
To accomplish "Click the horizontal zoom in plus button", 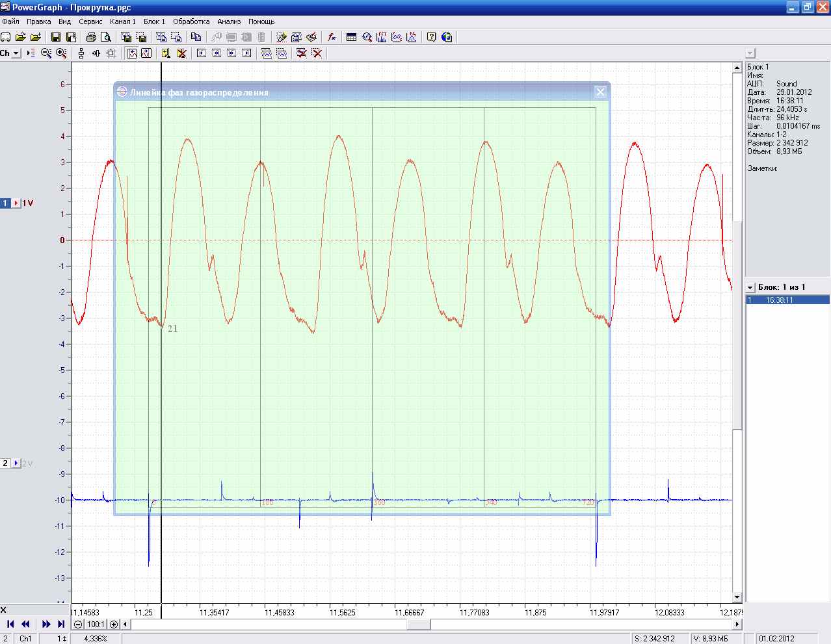I will coord(114,625).
